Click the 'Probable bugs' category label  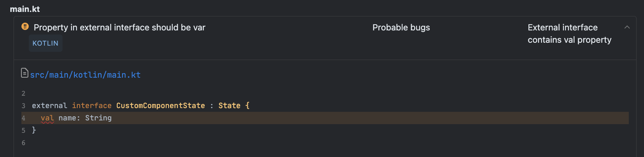[401, 28]
